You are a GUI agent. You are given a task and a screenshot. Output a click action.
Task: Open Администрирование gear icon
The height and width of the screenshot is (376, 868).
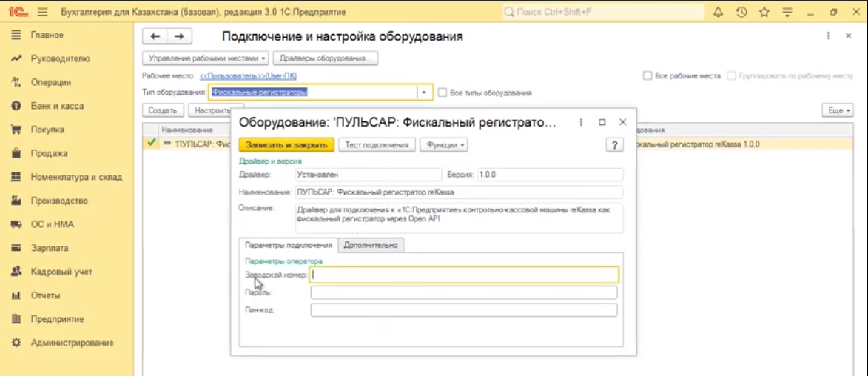click(x=16, y=343)
